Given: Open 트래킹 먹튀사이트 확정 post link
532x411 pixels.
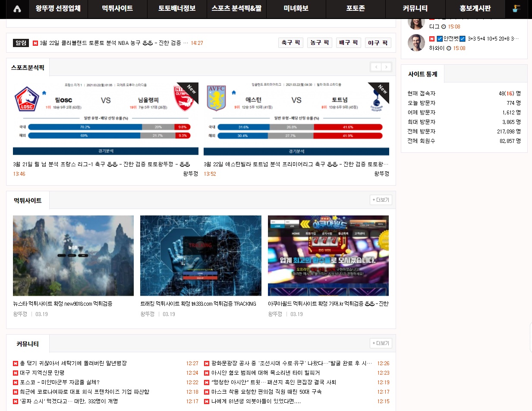Looking at the screenshot, I should 198,304.
